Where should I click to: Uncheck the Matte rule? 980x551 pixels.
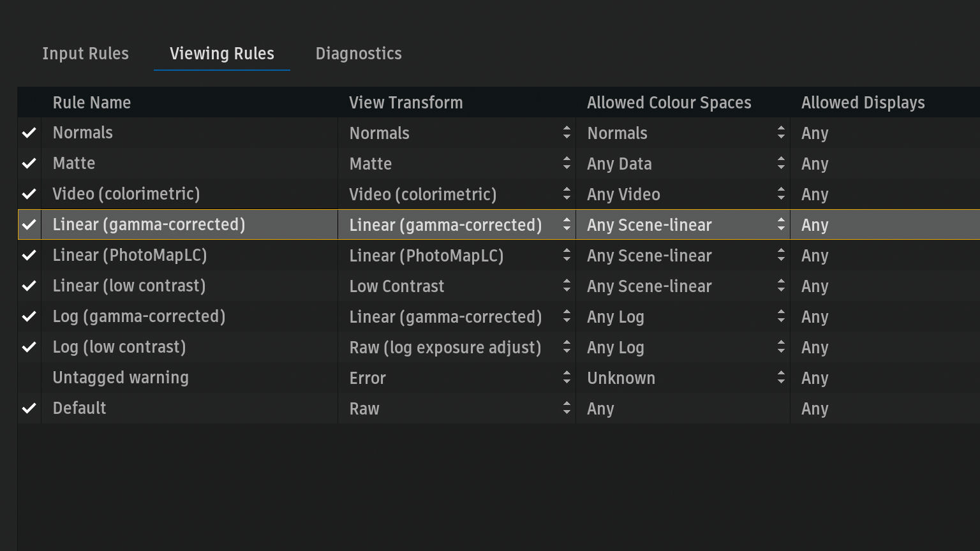(29, 163)
